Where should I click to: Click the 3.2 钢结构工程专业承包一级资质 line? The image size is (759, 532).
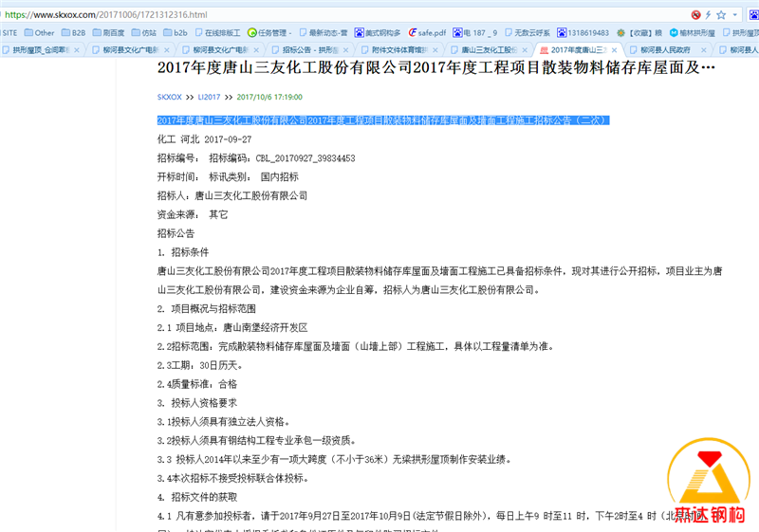pos(257,441)
